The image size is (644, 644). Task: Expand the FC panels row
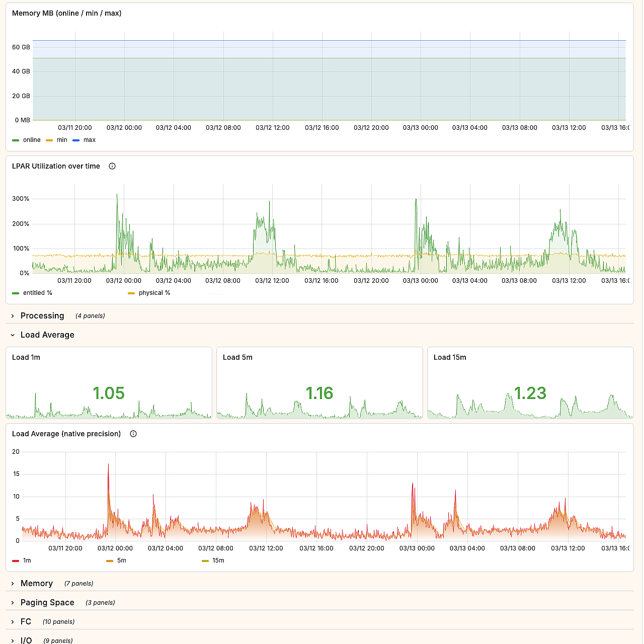pos(13,622)
